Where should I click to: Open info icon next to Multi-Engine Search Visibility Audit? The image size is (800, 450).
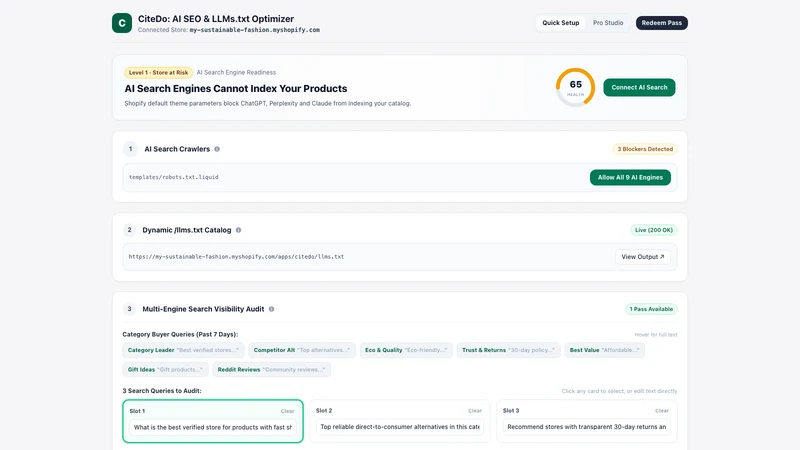point(271,309)
